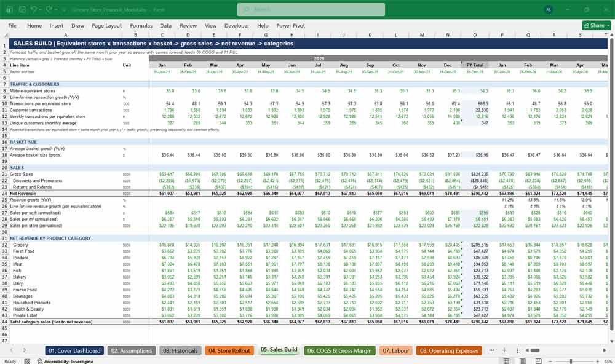Click the Frozen Food category label

(x=25, y=290)
